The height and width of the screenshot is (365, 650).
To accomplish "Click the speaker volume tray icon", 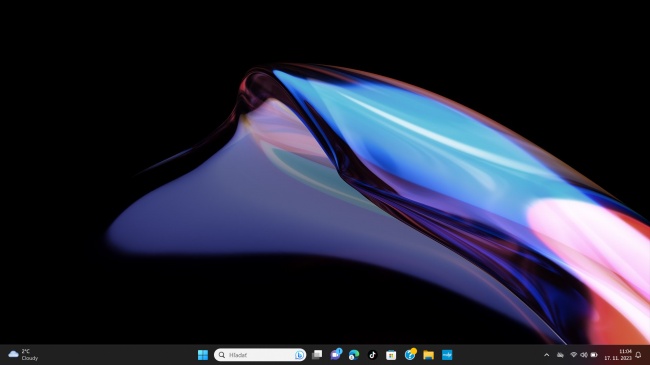I will pyautogui.click(x=584, y=355).
